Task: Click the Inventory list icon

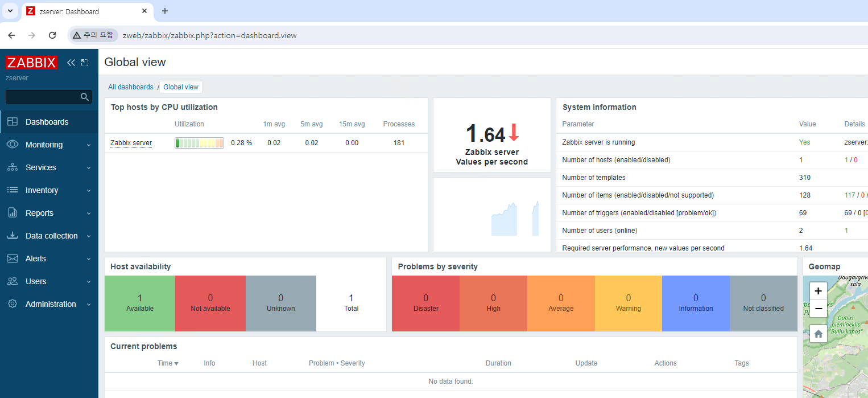Action: 13,190
